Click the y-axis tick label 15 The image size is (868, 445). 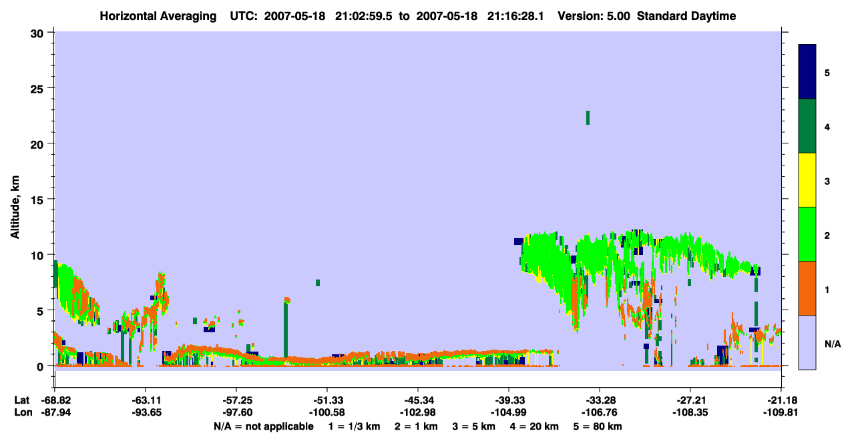tap(39, 199)
